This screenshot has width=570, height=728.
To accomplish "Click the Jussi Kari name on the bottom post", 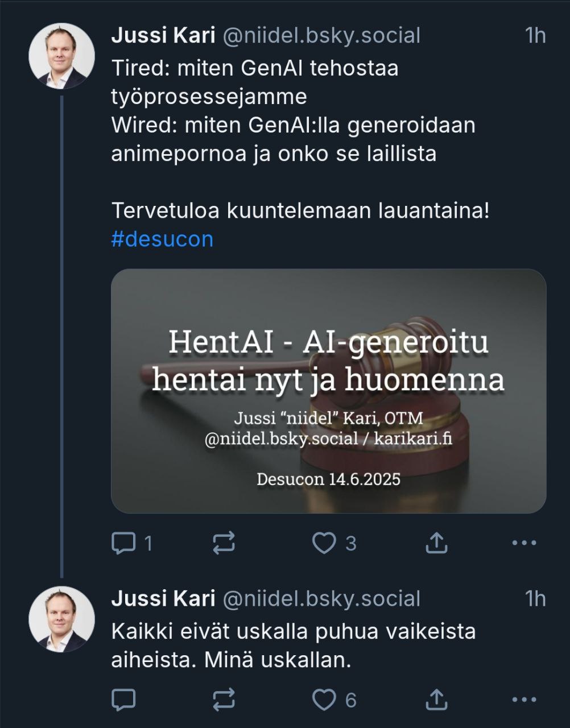I will [x=163, y=598].
